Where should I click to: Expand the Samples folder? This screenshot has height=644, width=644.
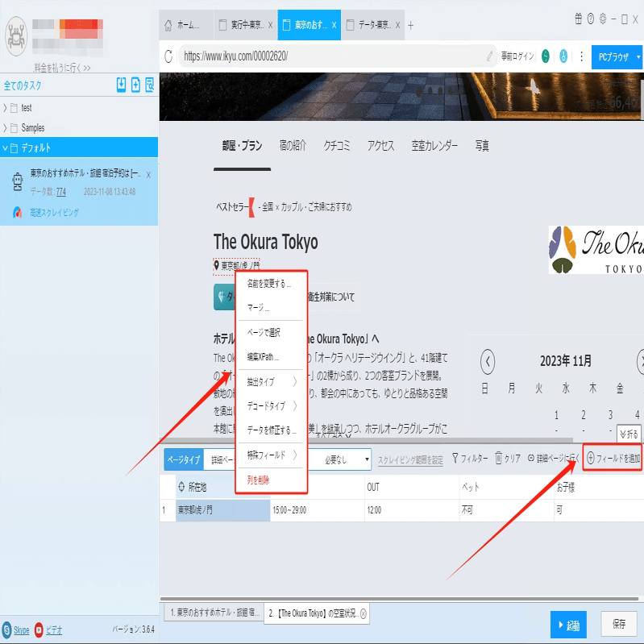(x=5, y=127)
